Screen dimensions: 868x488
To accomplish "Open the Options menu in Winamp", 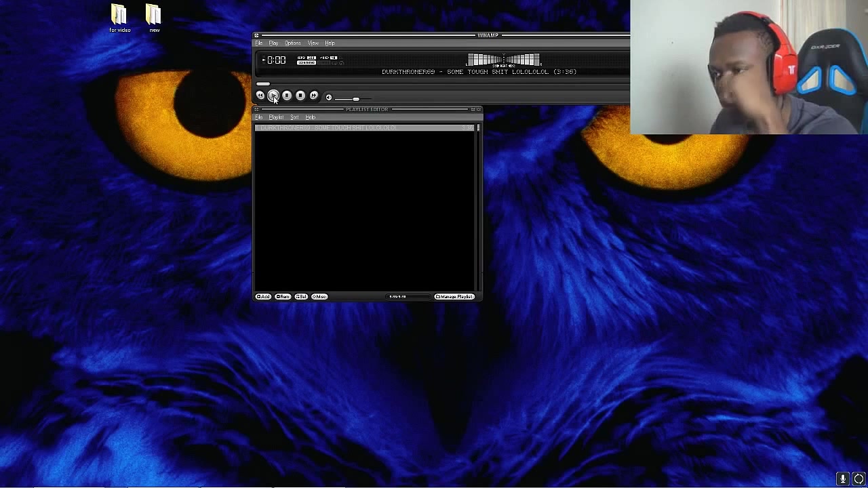I will click(x=292, y=43).
